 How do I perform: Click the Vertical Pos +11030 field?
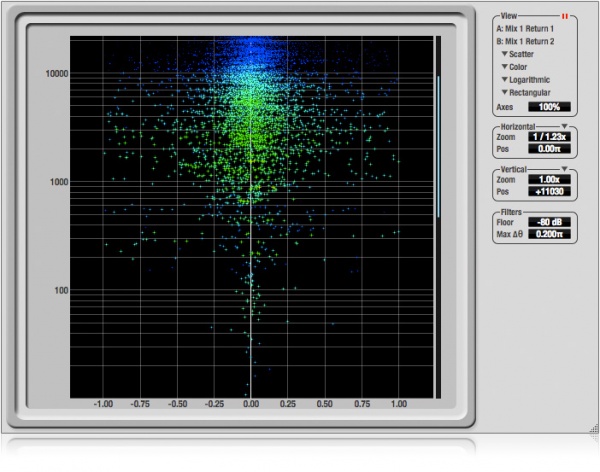coord(548,191)
